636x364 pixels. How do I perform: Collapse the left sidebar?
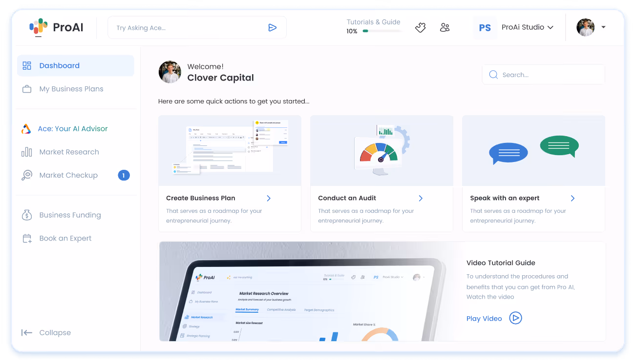[46, 332]
